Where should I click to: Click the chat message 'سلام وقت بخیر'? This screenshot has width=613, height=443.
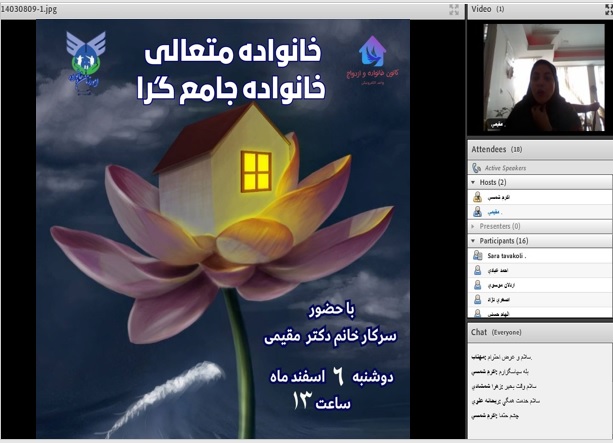coord(504,386)
